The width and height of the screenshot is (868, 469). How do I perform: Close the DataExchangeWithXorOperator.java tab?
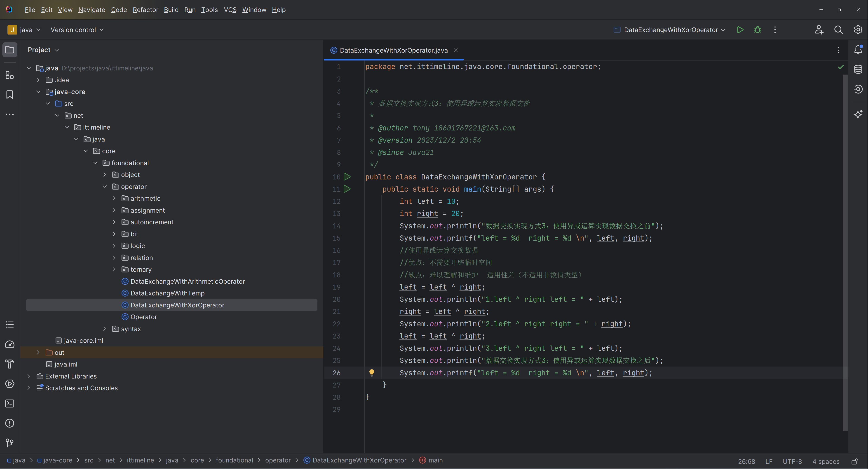(455, 50)
